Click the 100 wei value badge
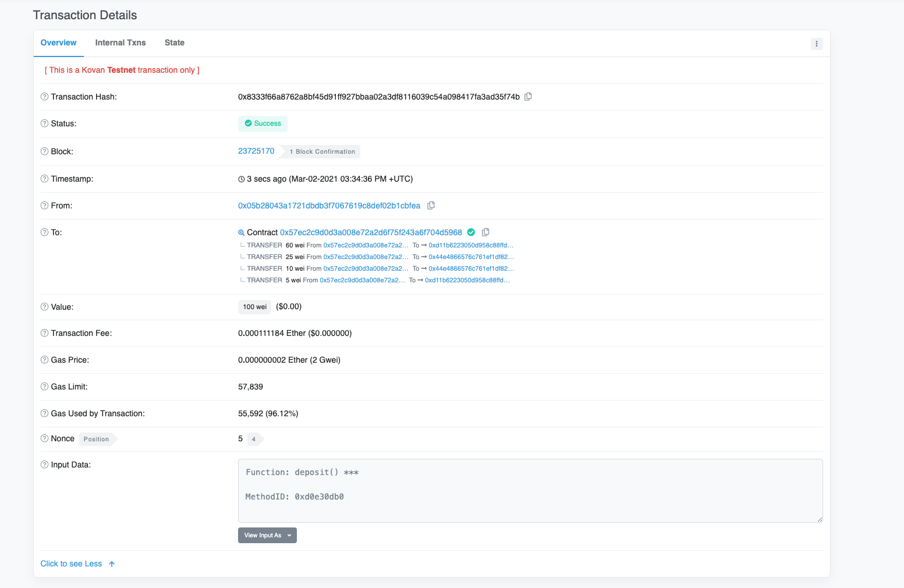Screen dimensions: 904x588 [x=254, y=307]
